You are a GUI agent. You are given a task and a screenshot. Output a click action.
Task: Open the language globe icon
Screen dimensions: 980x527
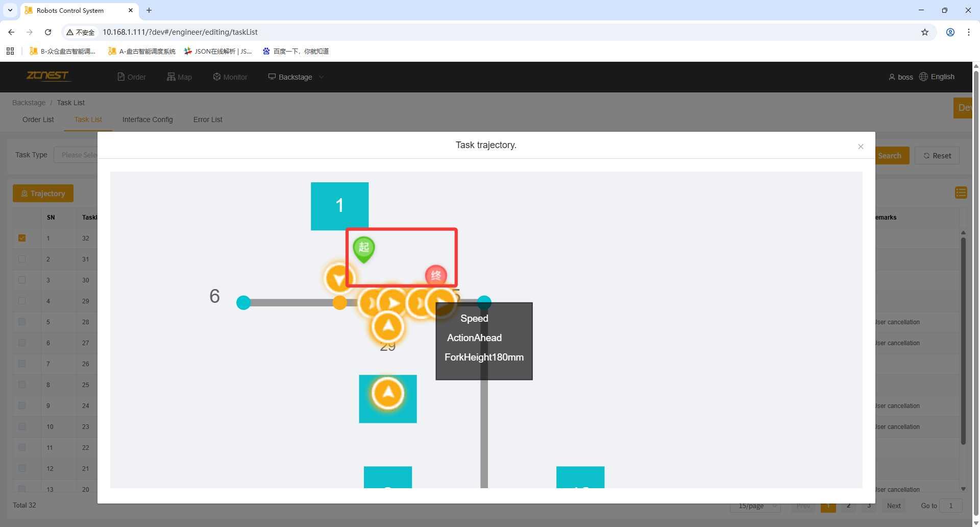[923, 77]
